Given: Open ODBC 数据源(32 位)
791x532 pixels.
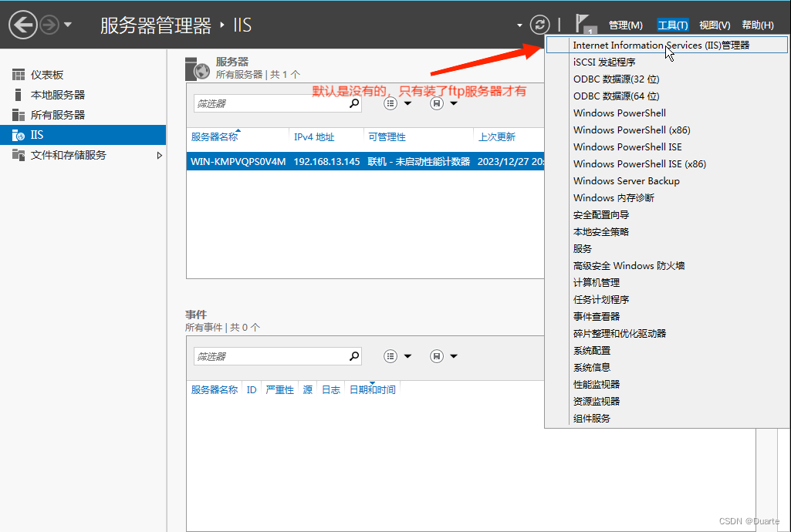Looking at the screenshot, I should click(x=667, y=79).
